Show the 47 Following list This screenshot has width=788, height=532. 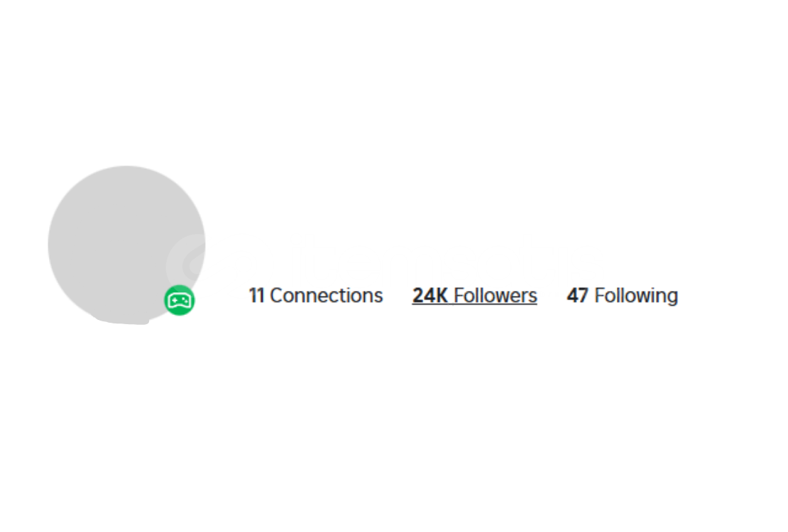coord(622,295)
